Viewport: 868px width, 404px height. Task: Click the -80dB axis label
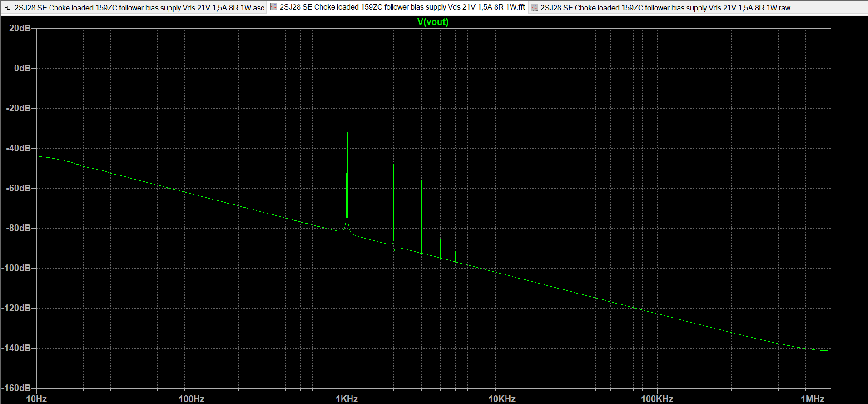18,228
